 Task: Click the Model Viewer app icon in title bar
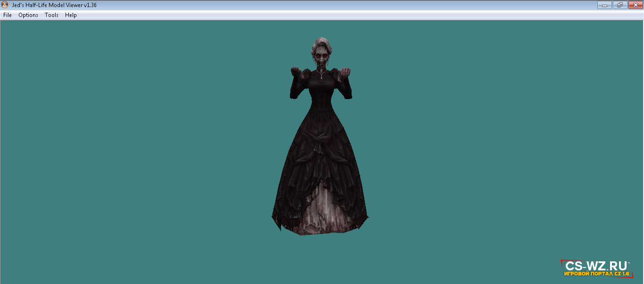[5, 5]
